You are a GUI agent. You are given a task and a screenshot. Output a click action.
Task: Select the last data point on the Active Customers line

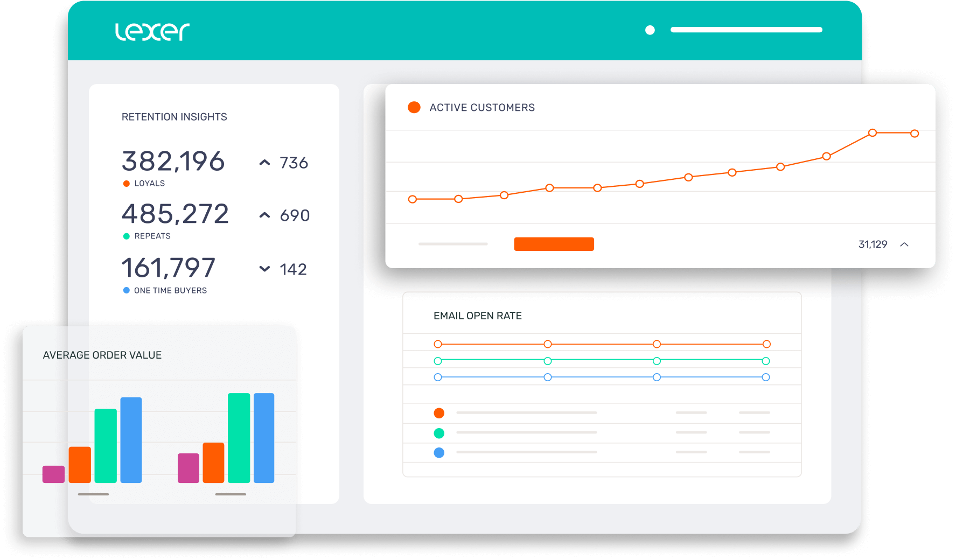point(915,133)
